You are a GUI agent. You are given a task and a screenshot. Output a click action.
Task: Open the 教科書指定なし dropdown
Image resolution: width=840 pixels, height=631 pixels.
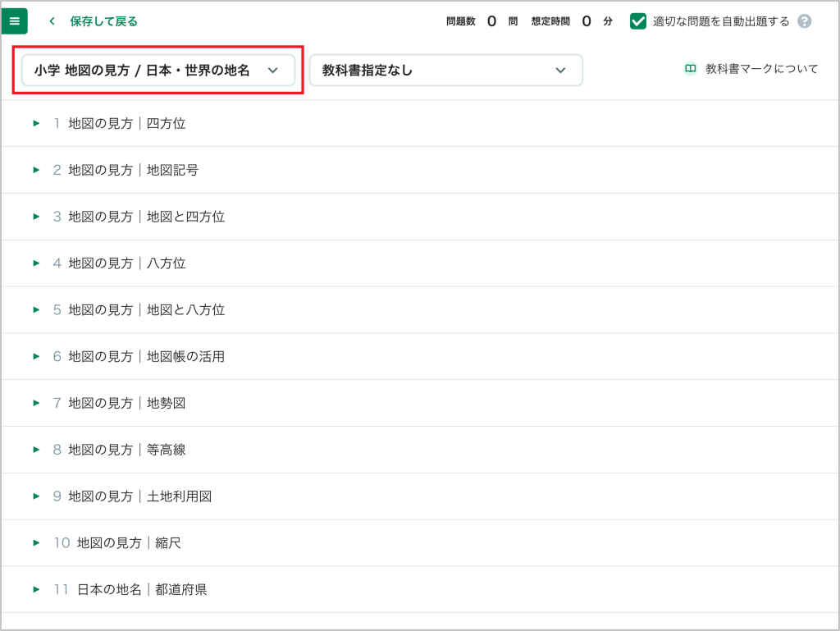tap(445, 71)
